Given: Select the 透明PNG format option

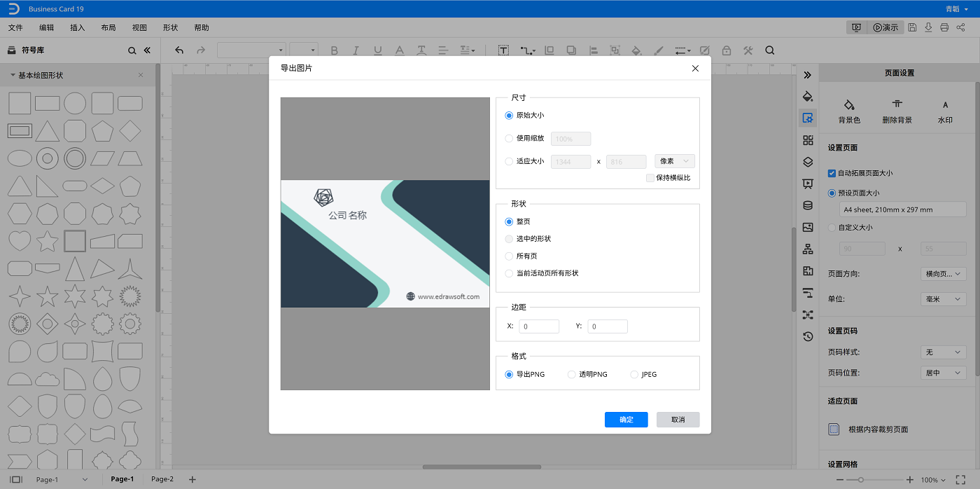Looking at the screenshot, I should pyautogui.click(x=572, y=375).
